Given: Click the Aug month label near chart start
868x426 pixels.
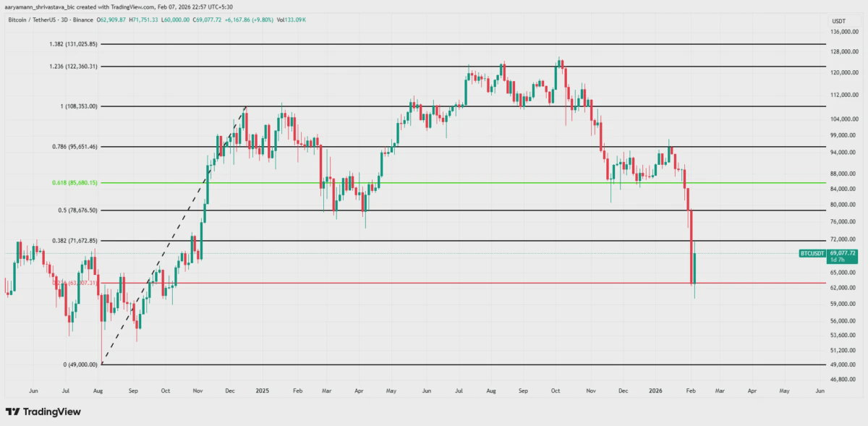Looking at the screenshot, I should (x=98, y=391).
